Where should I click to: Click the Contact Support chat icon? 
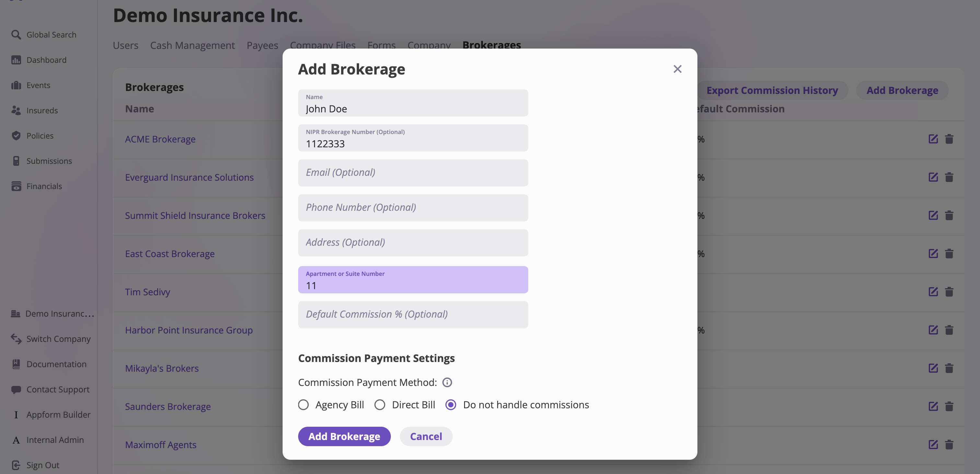(x=16, y=389)
